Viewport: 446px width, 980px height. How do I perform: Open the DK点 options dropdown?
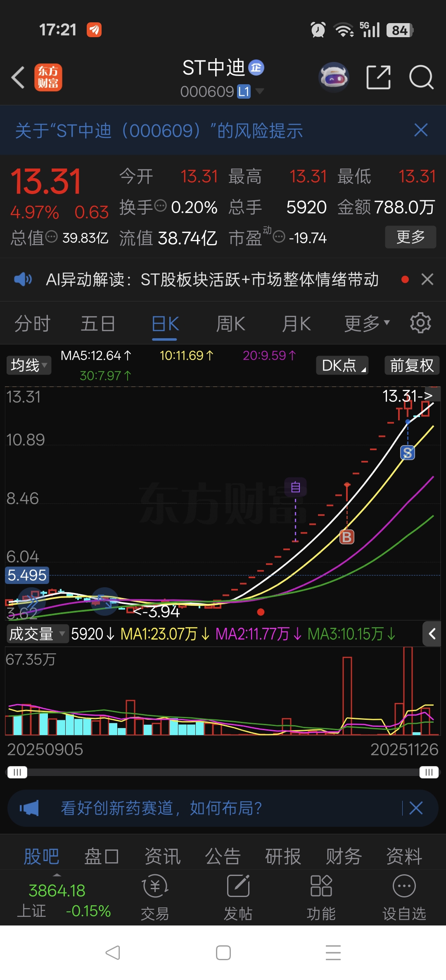342,365
